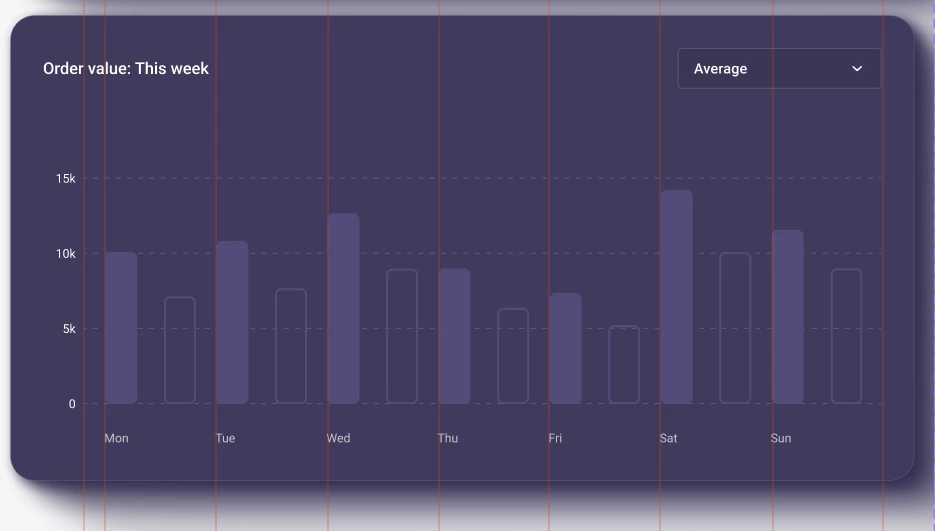Select the filled Tue bar
935x531 pixels.
232,323
